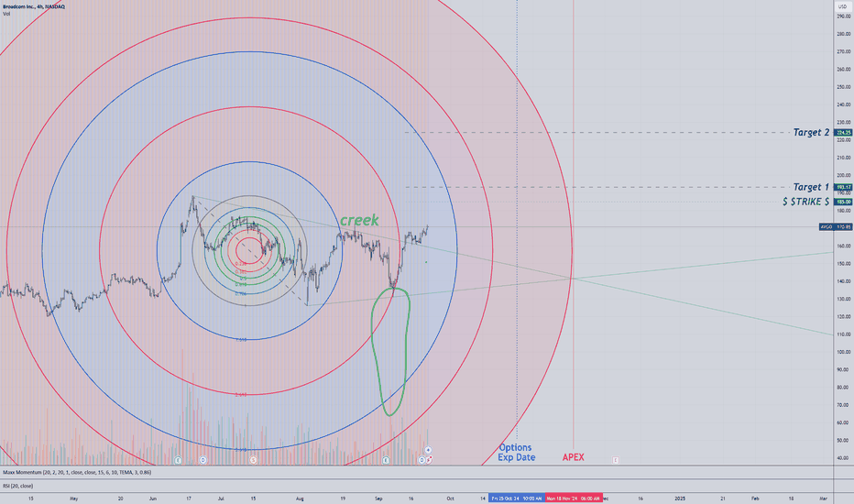This screenshot has height=504, width=854.
Task: Click the Target 1 text label
Action: click(811, 187)
